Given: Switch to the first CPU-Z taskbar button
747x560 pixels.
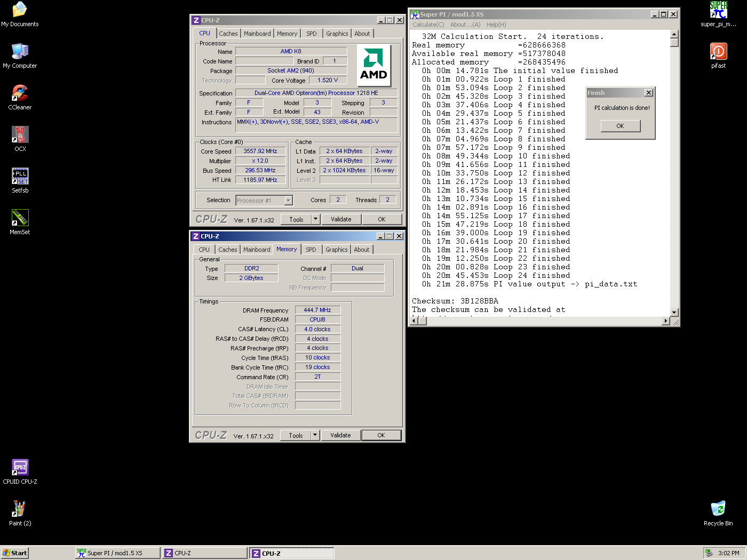Looking at the screenshot, I should coord(205,553).
